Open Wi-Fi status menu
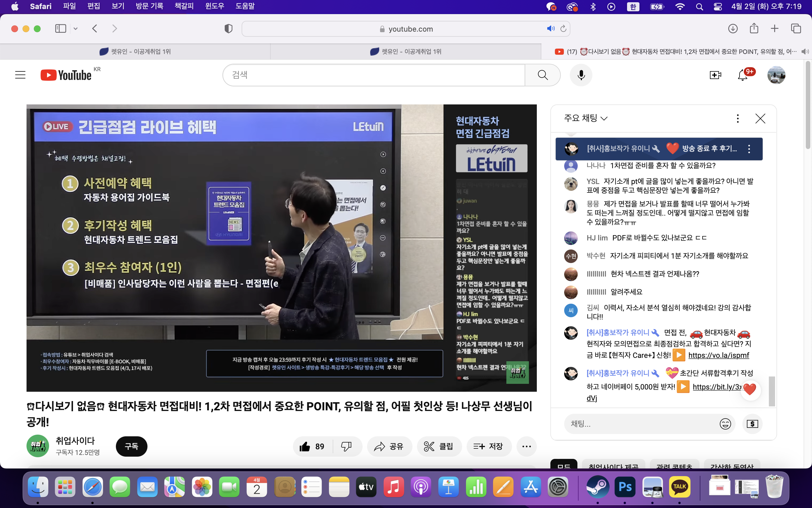This screenshot has height=508, width=812. pos(680,7)
